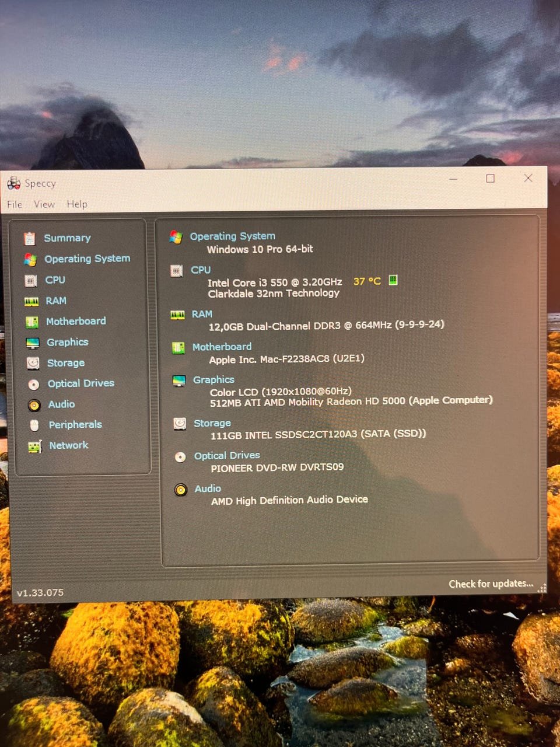
Task: Select Audio in the sidebar
Action: (61, 404)
